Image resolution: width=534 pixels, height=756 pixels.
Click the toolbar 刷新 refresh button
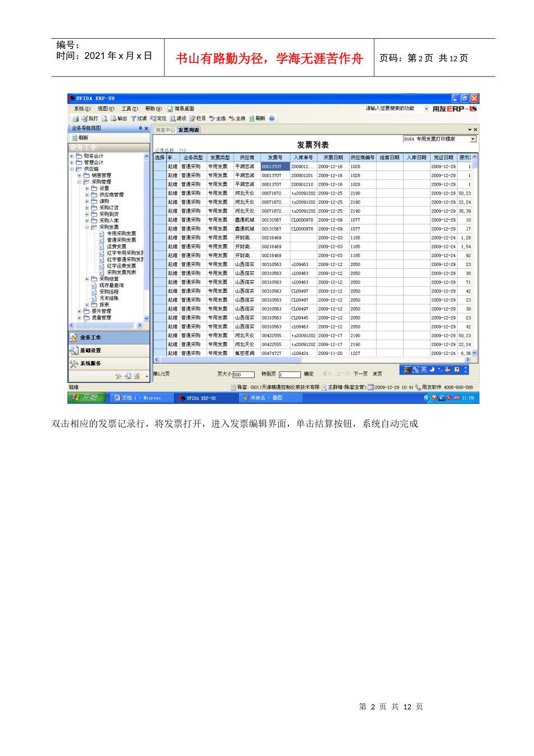coord(257,119)
